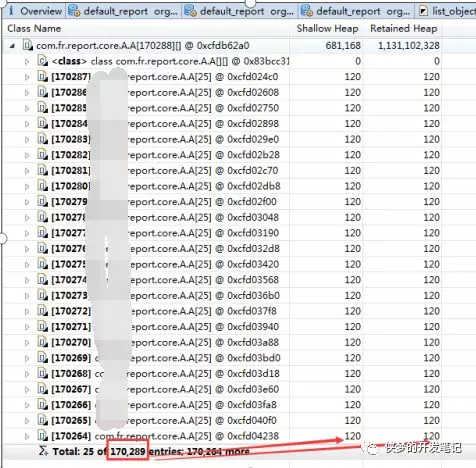Image resolution: width=476 pixels, height=468 pixels.
Task: Expand array entry [170281]
Action: (x=27, y=171)
